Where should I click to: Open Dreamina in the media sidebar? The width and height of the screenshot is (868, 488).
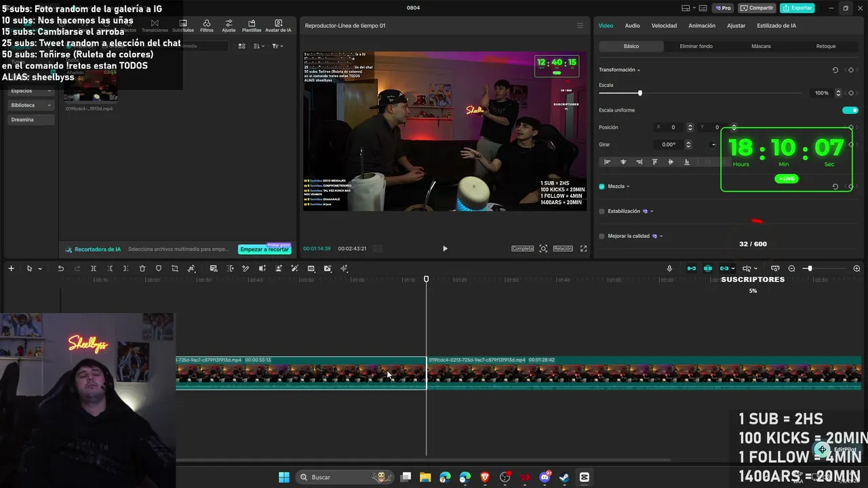[31, 120]
